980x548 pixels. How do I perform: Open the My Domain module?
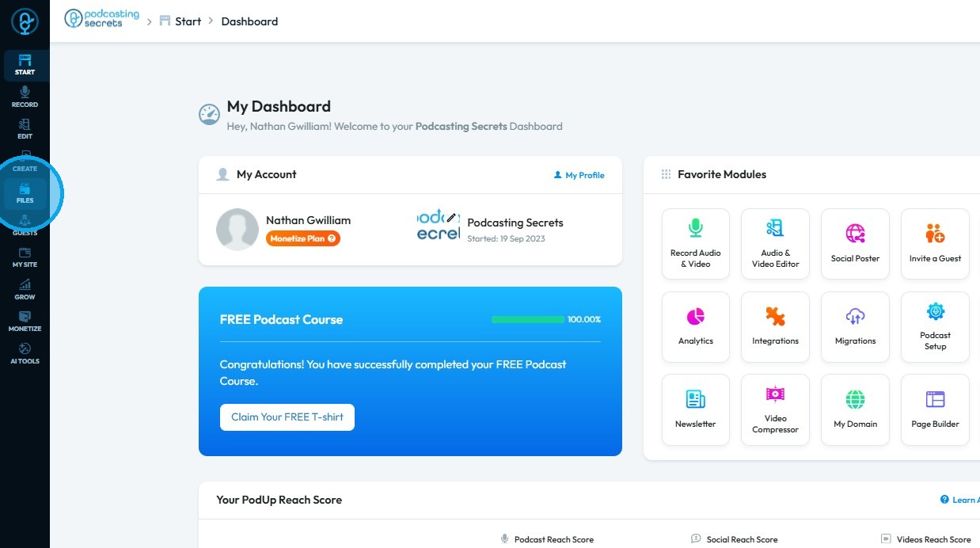pyautogui.click(x=855, y=409)
